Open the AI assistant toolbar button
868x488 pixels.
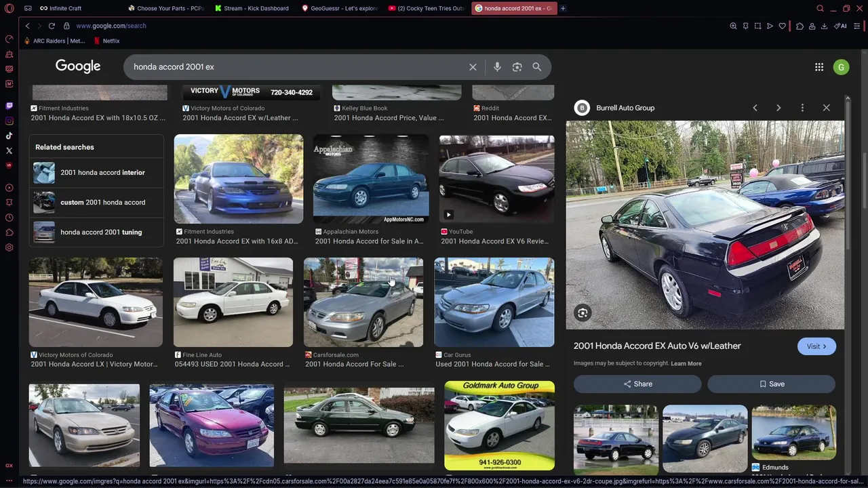pos(840,26)
